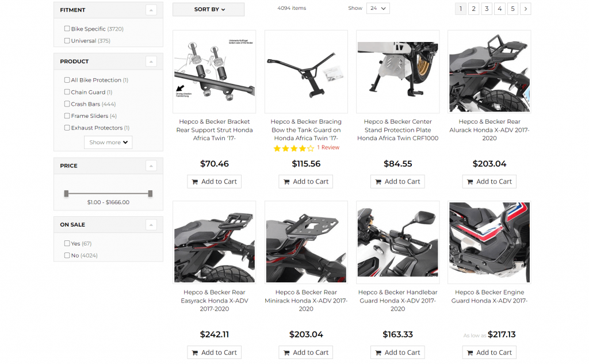Open the SORT BY dropdown

(x=208, y=9)
